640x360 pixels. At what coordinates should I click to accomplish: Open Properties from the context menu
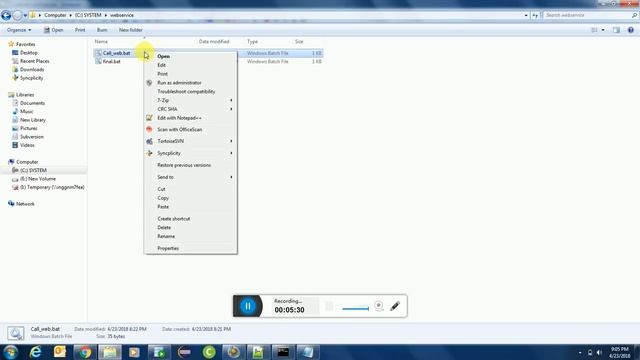[191, 248]
